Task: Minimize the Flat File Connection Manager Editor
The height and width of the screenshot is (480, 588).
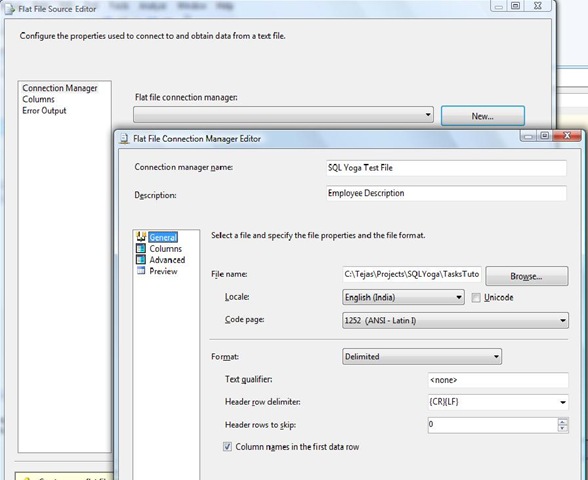Action: tap(528, 136)
